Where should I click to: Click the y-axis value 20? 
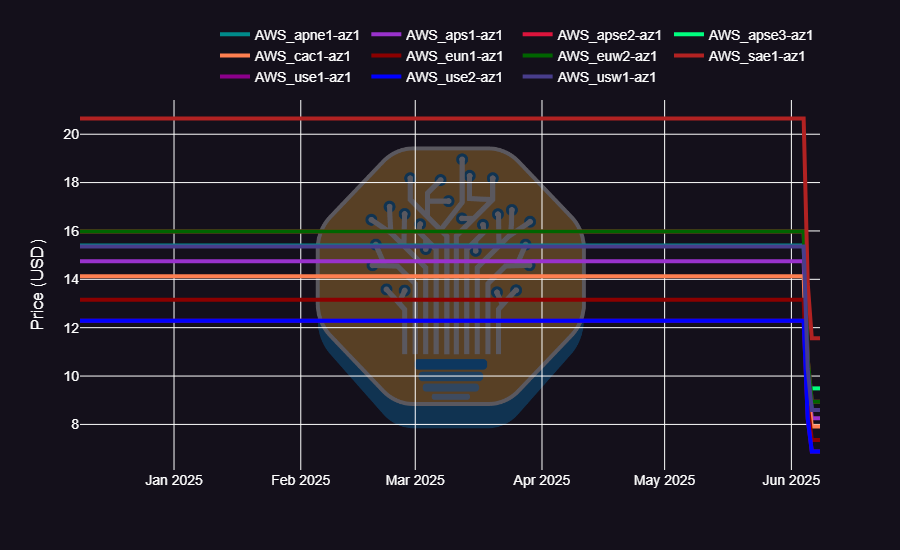click(x=71, y=134)
